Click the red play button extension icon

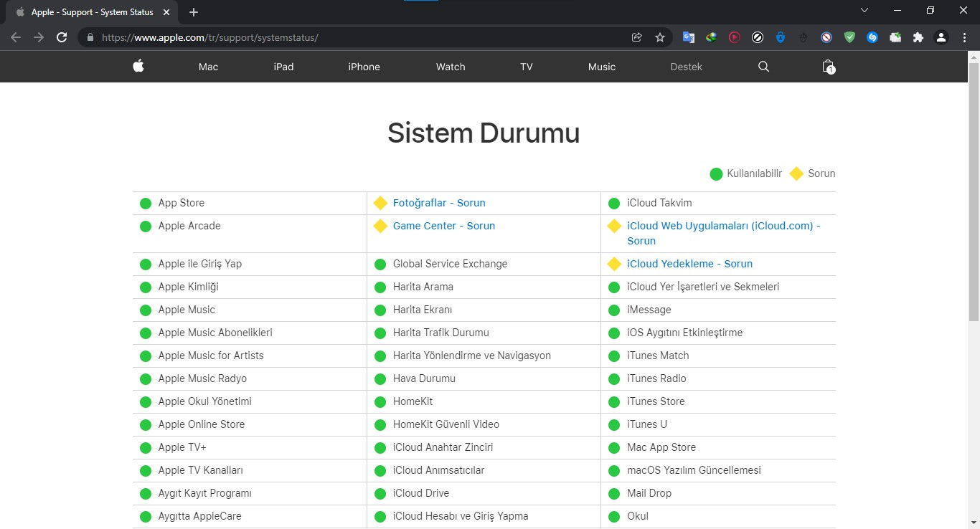point(734,37)
